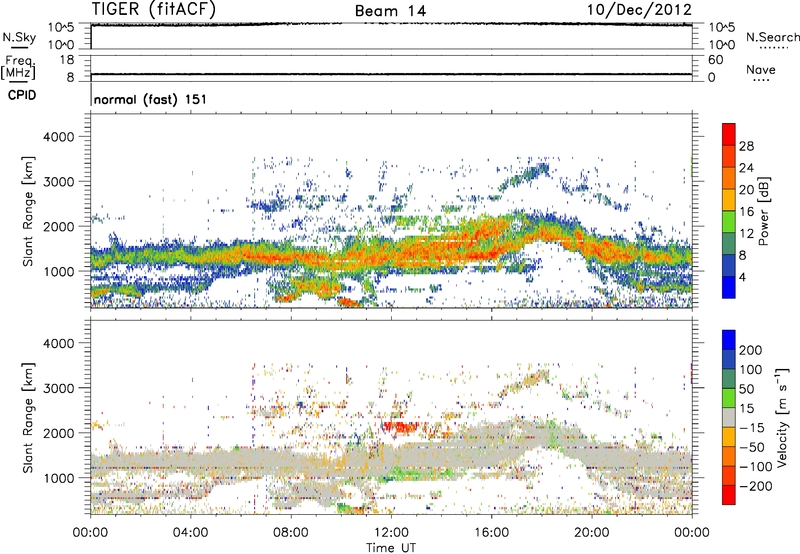Select the 20:00 time tick label

pyautogui.click(x=592, y=533)
